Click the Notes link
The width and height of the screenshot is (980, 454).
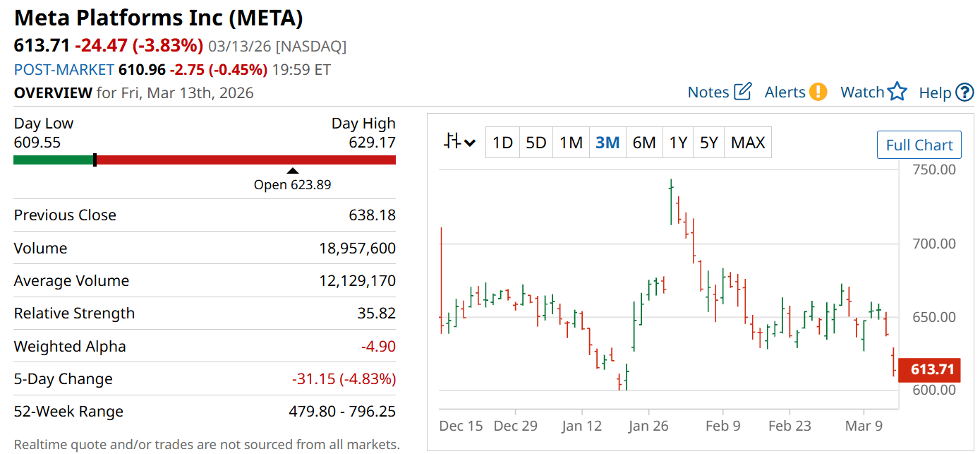(708, 92)
